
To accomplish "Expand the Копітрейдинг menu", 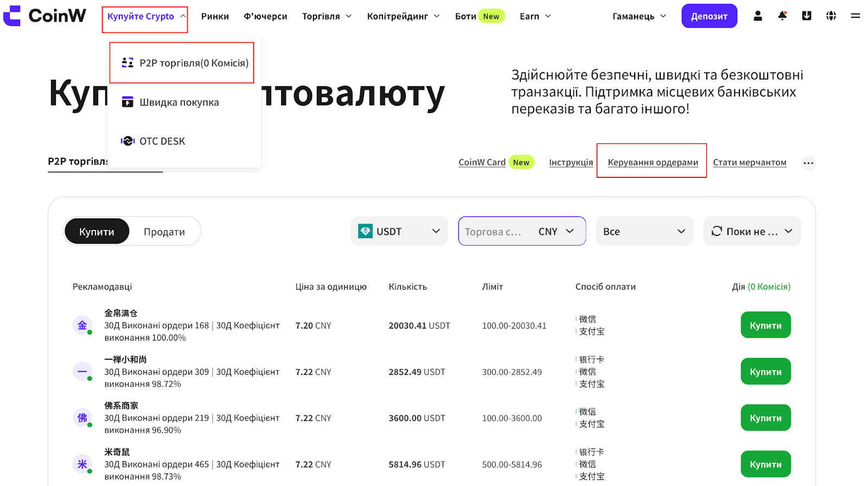I will 403,16.
